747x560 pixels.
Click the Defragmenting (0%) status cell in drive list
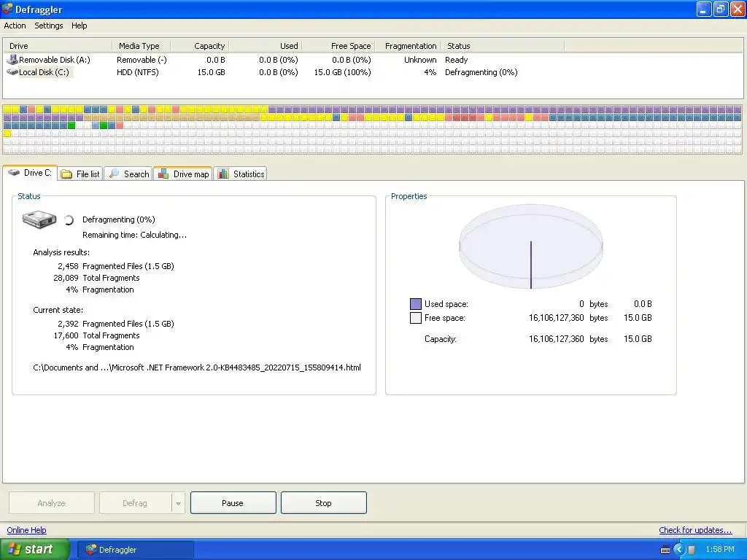click(481, 72)
